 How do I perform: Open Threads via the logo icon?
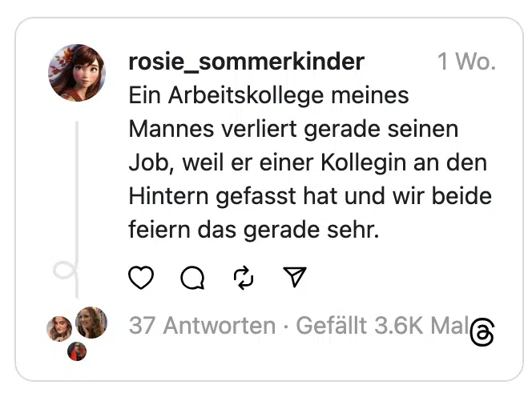tap(482, 332)
